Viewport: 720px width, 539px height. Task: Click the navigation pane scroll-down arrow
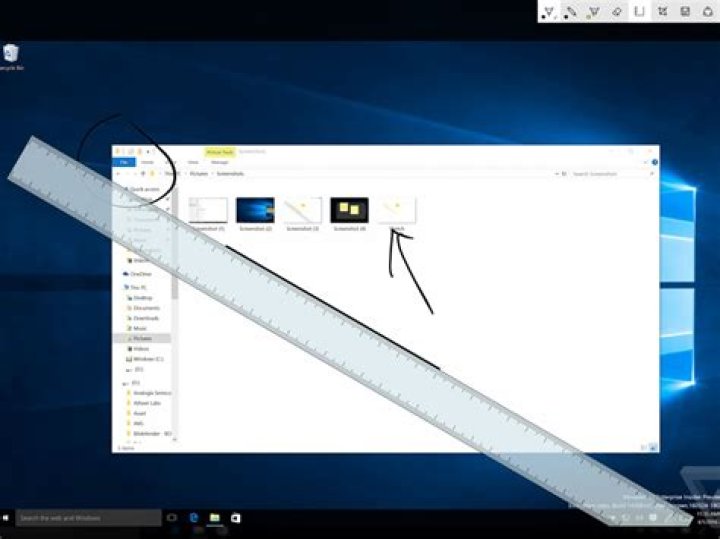click(174, 440)
